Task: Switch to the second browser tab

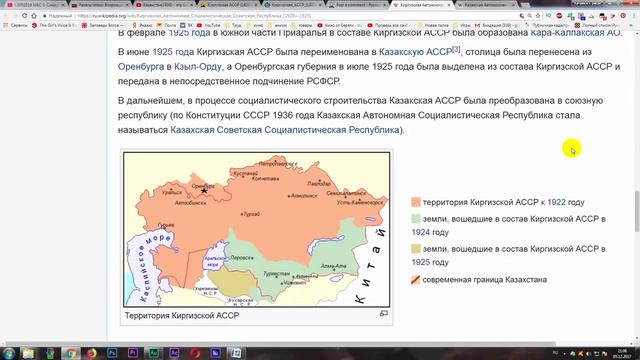Action: 99,5
